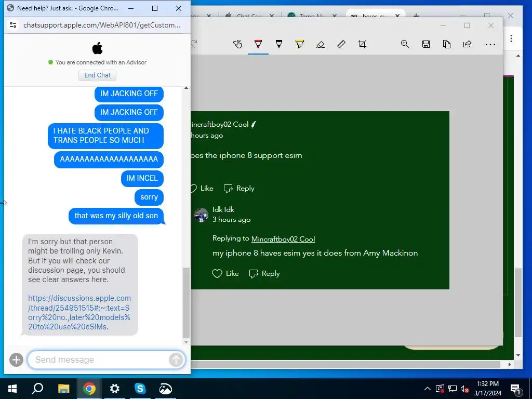Select the red ballpoint pen tool
This screenshot has width=532, height=399.
[258, 44]
